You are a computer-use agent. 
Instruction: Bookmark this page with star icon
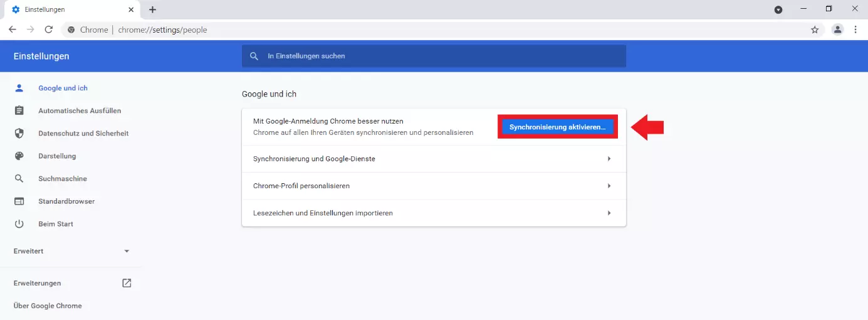click(x=815, y=29)
